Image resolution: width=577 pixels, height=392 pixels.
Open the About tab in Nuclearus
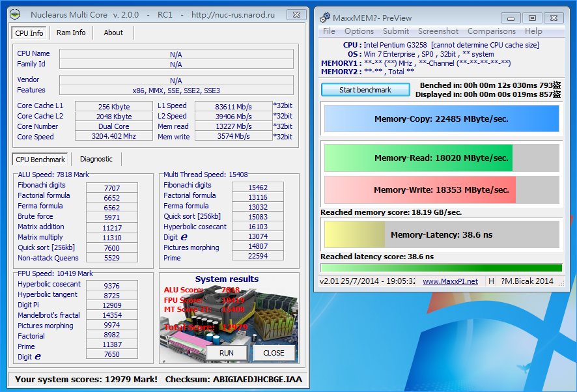[113, 33]
